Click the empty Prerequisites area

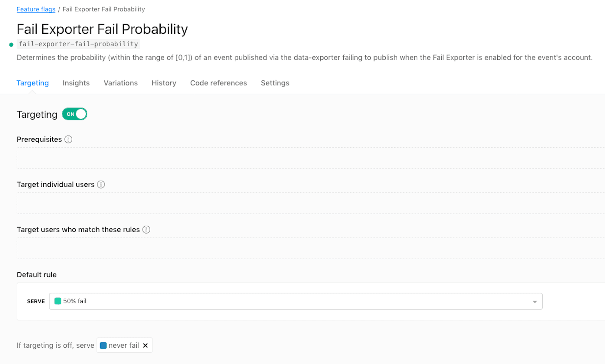tap(311, 158)
